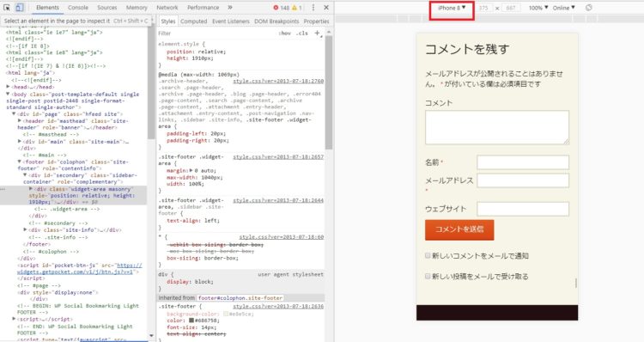Open the getpocket btn.js script link

[x=80, y=268]
